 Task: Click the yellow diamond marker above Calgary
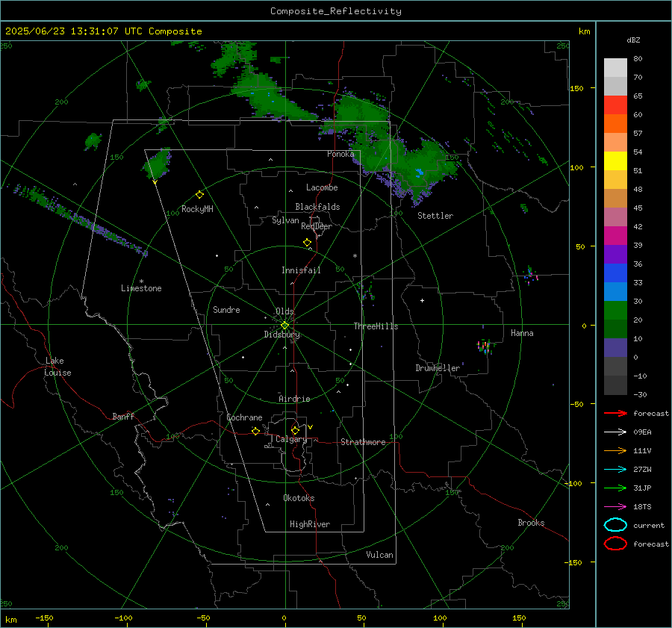pos(295,430)
